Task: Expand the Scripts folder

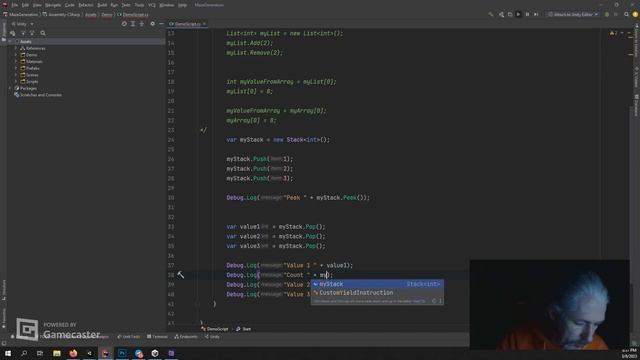Action: 16,82
